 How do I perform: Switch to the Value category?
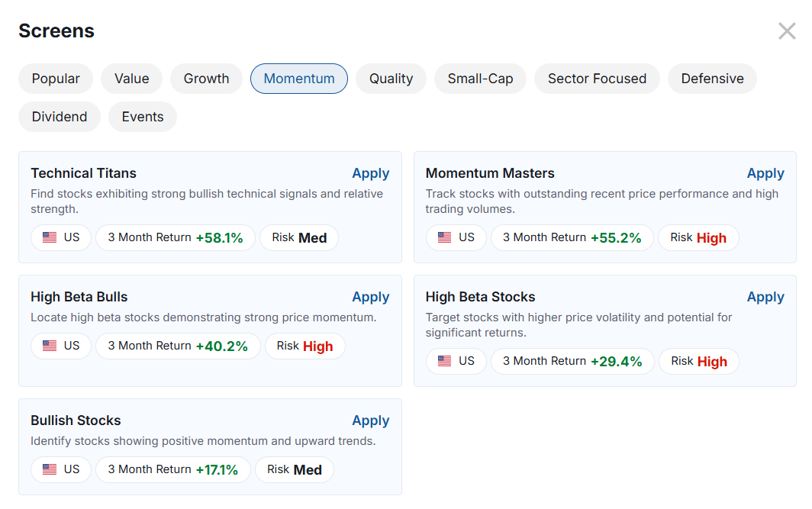pos(131,78)
